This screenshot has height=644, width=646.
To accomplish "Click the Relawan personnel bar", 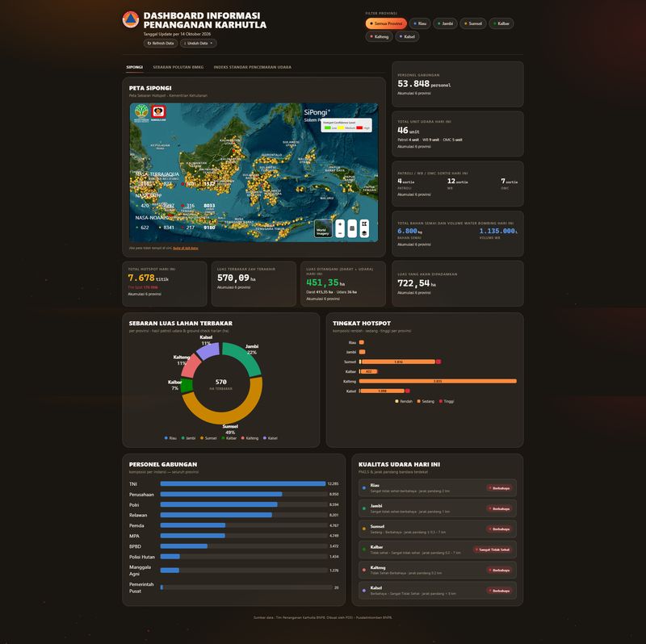I will pyautogui.click(x=216, y=515).
